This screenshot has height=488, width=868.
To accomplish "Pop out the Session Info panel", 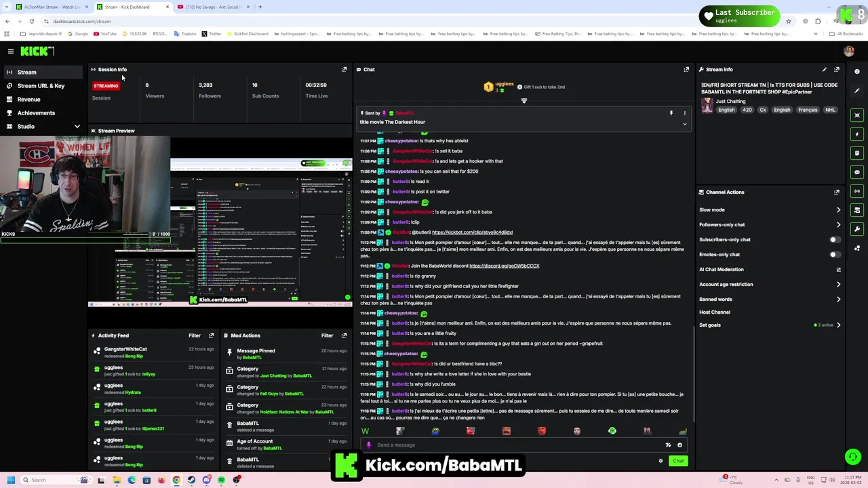I will click(344, 69).
